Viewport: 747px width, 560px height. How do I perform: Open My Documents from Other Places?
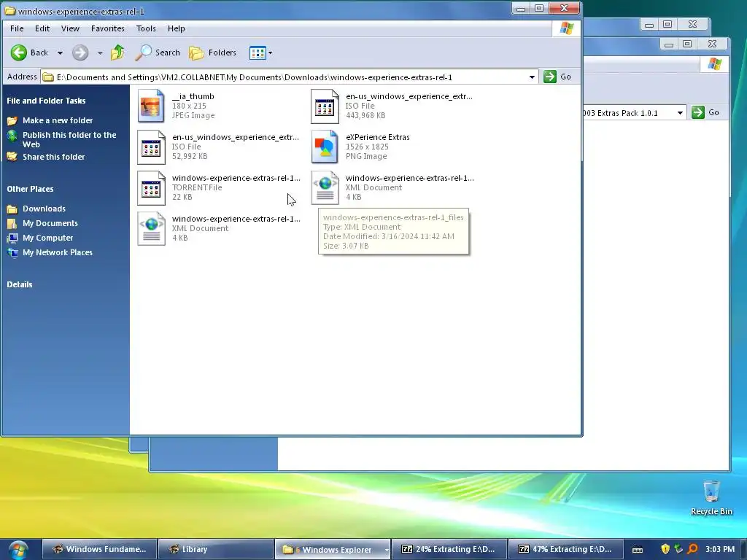(x=50, y=223)
